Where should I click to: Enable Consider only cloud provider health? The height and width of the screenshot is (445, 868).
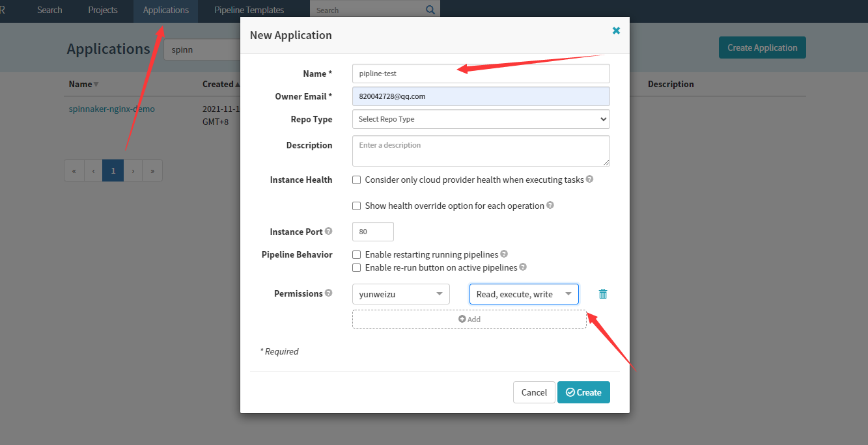tap(357, 180)
